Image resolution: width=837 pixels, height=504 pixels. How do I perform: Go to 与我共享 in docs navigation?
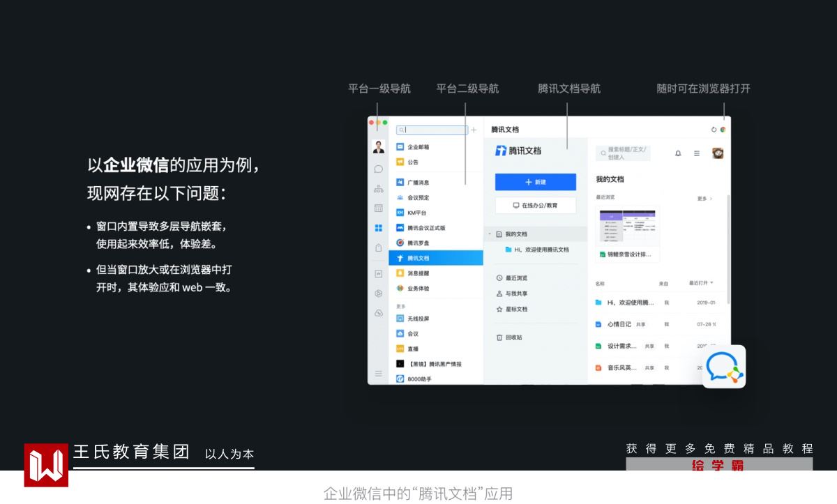512,293
